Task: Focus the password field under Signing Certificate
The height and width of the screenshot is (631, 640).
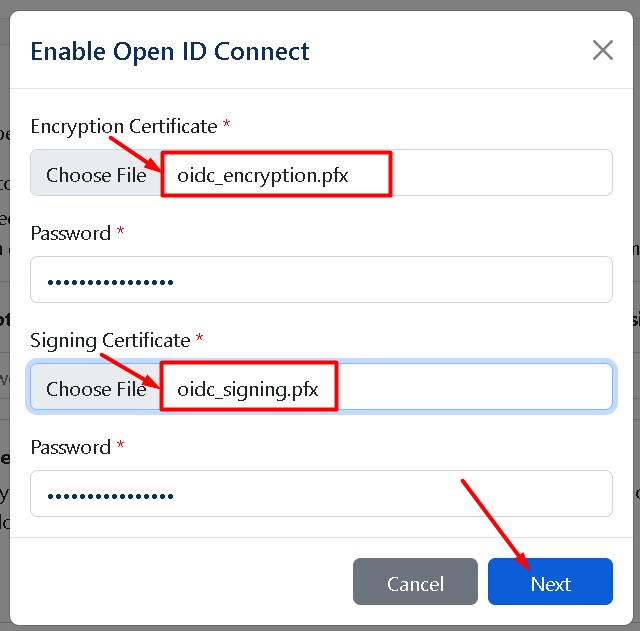Action: (320, 494)
